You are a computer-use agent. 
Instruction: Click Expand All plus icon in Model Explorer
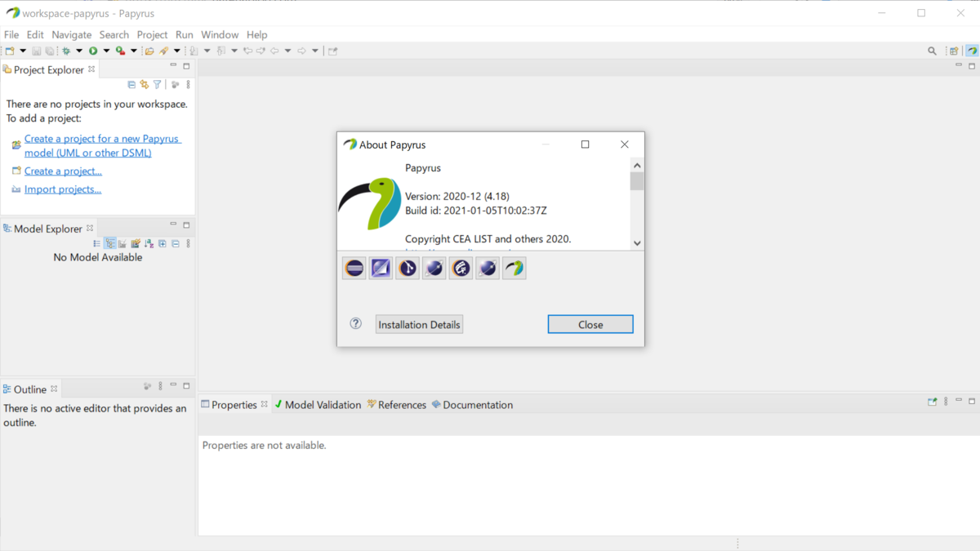[163, 243]
